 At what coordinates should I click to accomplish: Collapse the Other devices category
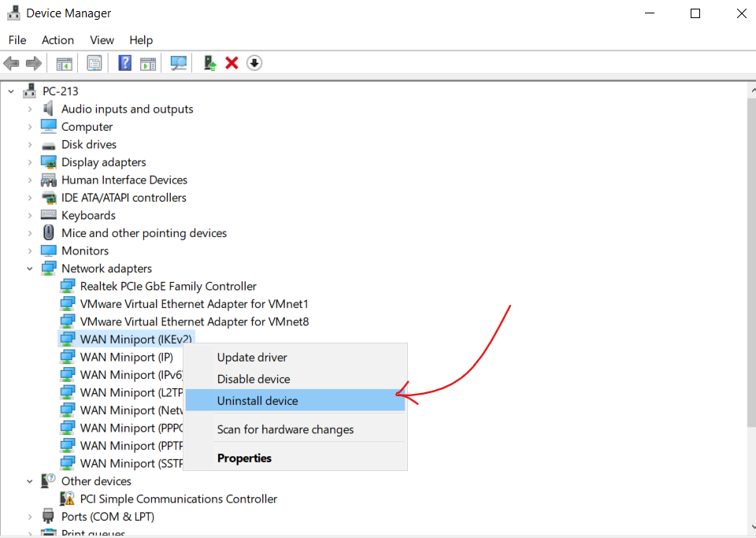(x=30, y=481)
